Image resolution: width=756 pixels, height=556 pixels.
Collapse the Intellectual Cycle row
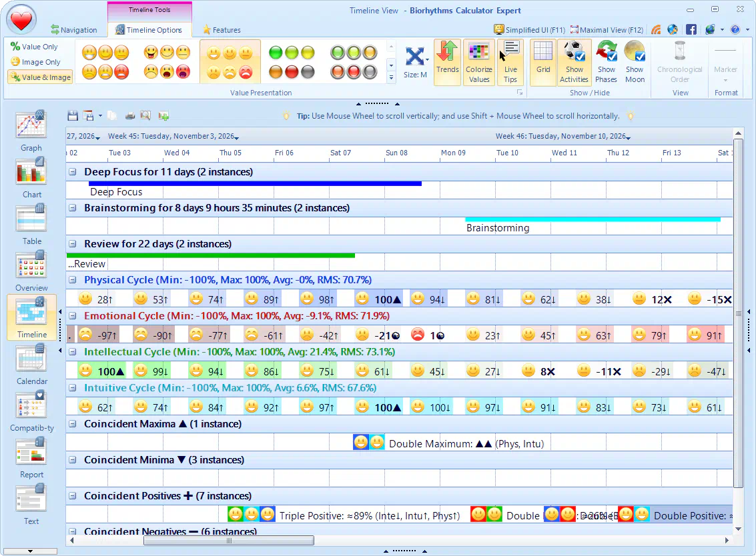tap(72, 352)
